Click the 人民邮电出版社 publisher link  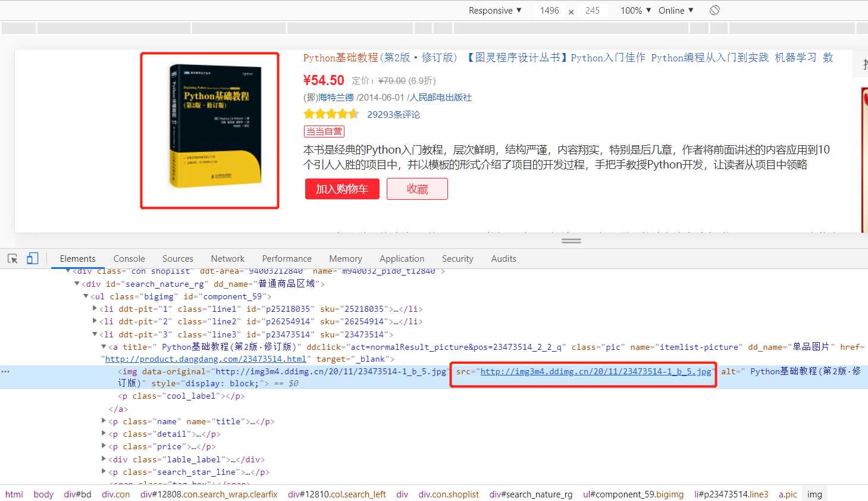[x=441, y=97]
